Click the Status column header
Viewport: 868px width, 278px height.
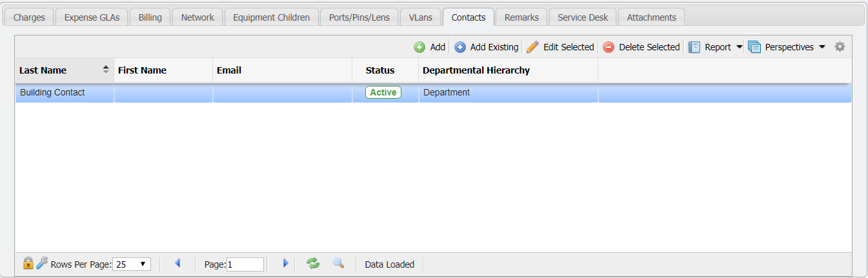(x=380, y=70)
